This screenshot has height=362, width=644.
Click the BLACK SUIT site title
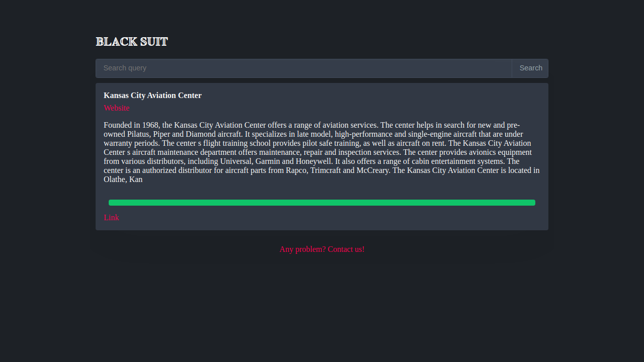tap(132, 42)
